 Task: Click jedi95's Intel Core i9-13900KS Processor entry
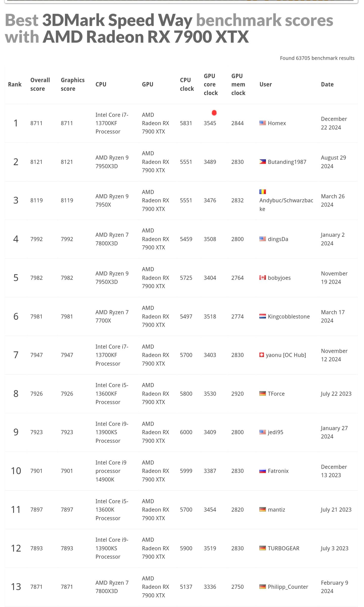[x=112, y=432]
